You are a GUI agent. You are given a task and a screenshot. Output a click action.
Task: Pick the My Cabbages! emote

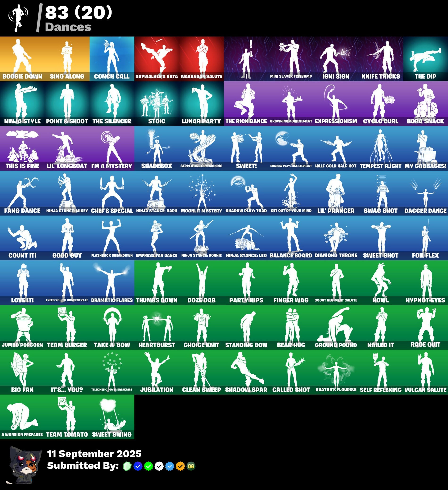click(x=425, y=148)
